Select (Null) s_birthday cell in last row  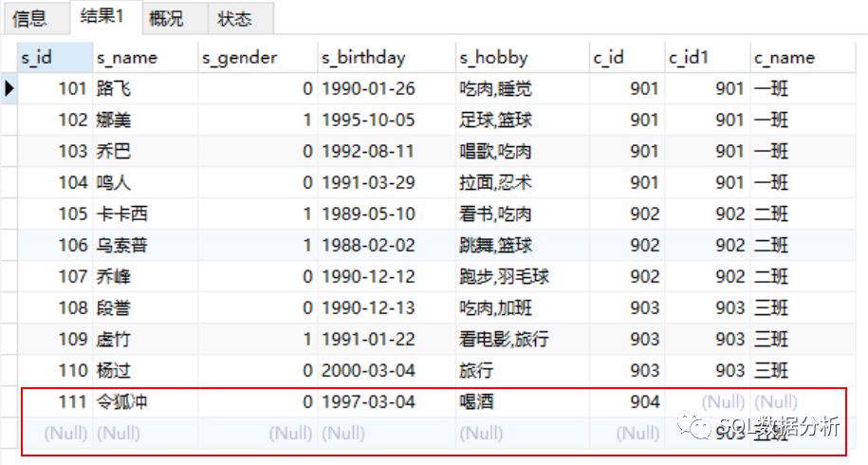[x=386, y=433]
